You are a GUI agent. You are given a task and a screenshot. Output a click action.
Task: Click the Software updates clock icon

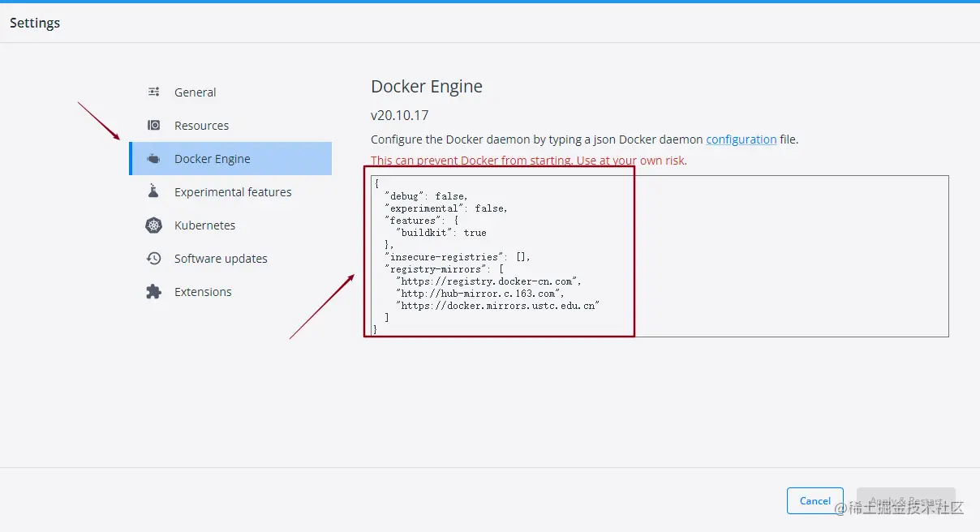click(153, 259)
